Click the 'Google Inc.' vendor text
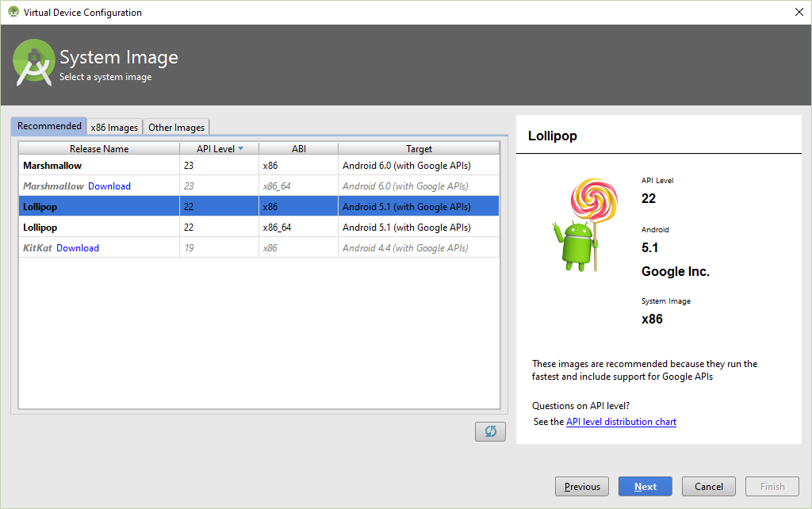The width and height of the screenshot is (812, 509). click(676, 271)
